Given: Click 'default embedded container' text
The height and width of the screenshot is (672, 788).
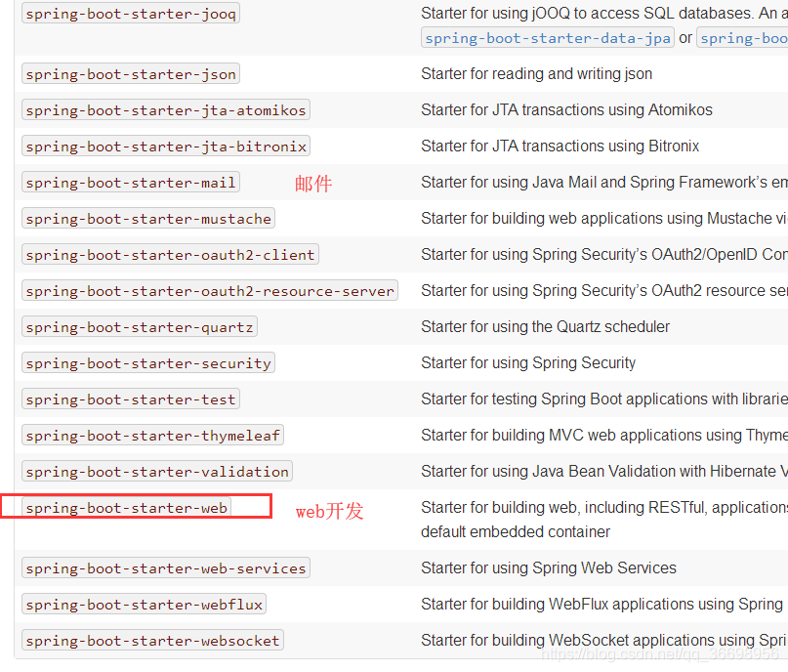Looking at the screenshot, I should click(516, 532).
